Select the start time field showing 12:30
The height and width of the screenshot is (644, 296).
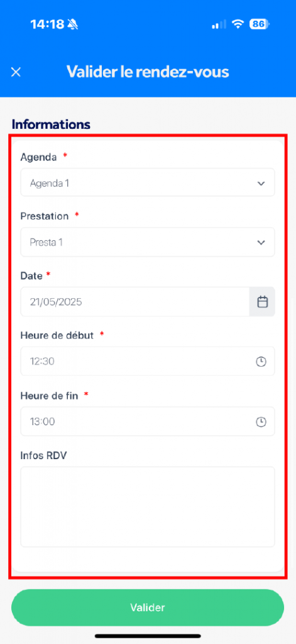(148, 362)
